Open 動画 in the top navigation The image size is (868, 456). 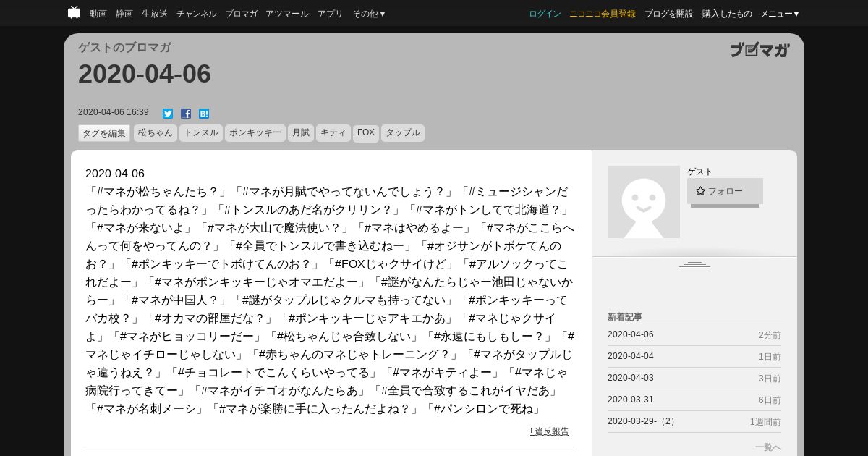(98, 14)
